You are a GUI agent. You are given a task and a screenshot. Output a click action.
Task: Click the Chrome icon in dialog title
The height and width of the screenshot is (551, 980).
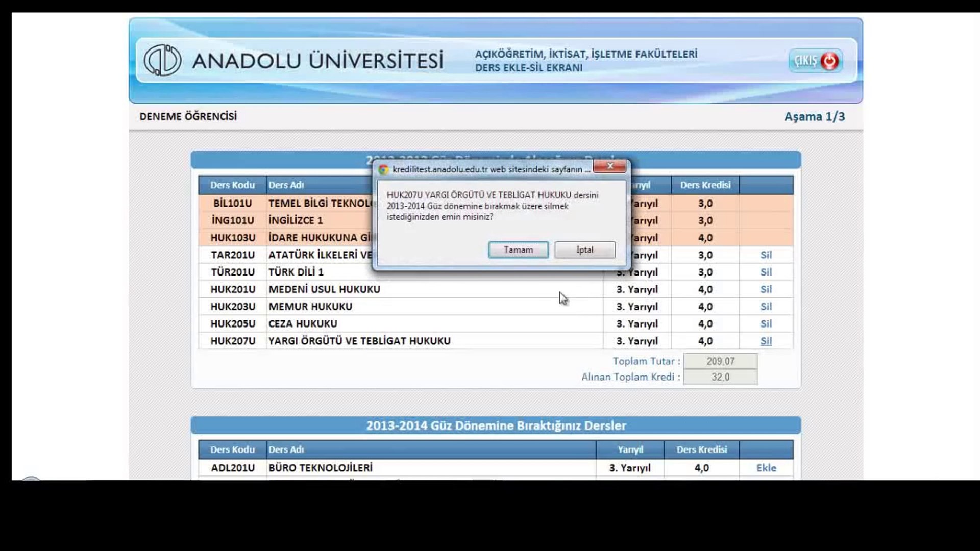tap(383, 169)
